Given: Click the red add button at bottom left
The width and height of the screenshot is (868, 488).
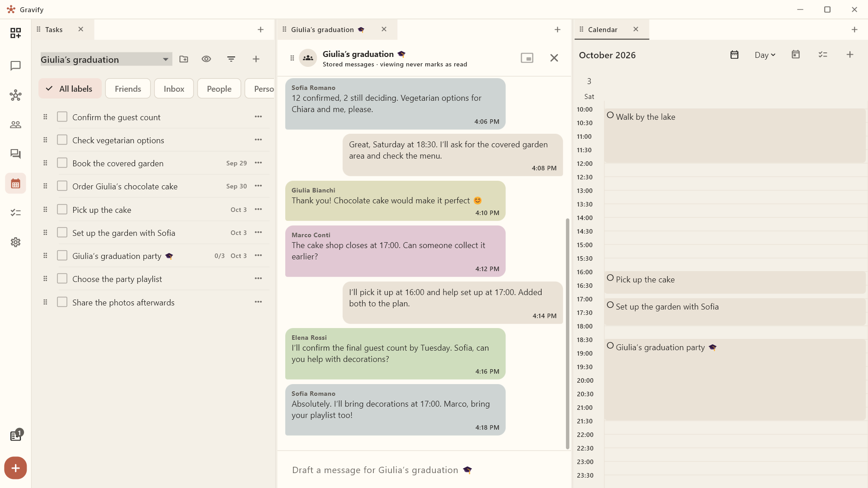Looking at the screenshot, I should [x=15, y=468].
